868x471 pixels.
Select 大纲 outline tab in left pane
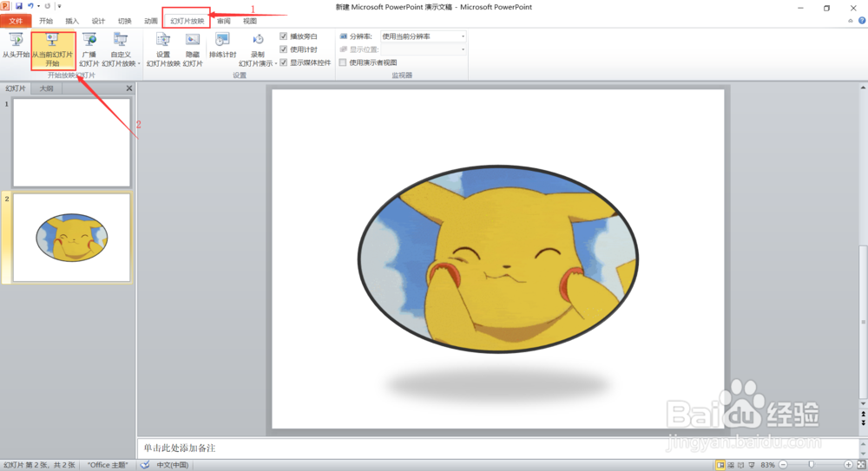click(x=47, y=88)
